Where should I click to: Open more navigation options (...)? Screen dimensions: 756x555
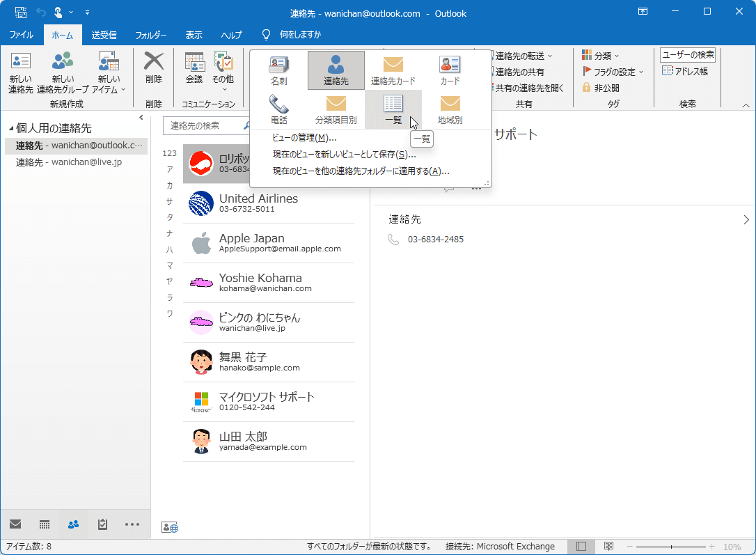pyautogui.click(x=132, y=524)
